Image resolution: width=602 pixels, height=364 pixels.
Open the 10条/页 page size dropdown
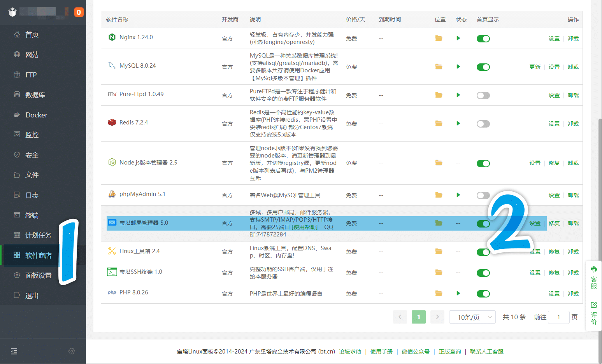coord(472,317)
